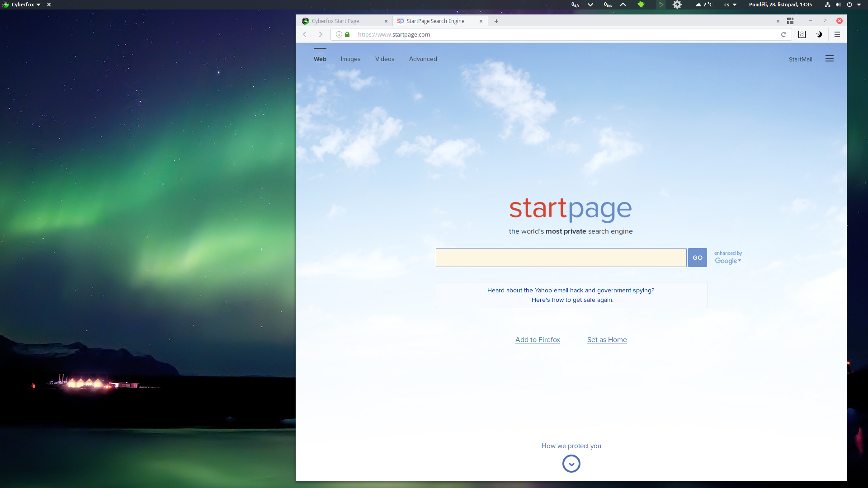
Task: Open site information icon in address bar
Action: click(339, 34)
